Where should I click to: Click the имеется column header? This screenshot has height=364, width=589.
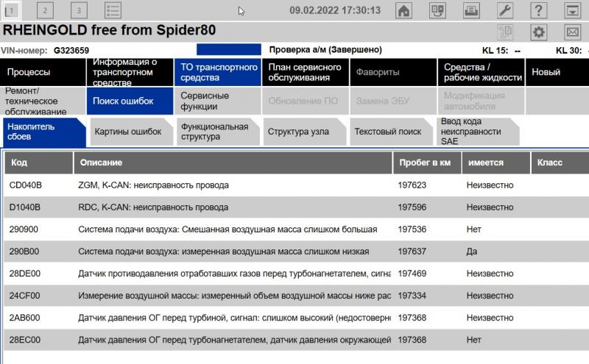495,163
